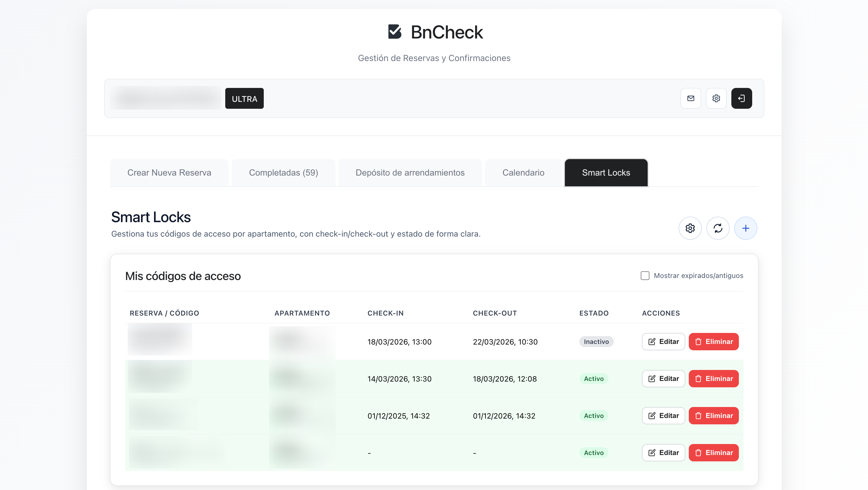This screenshot has width=868, height=490.
Task: Click the BnCheck checkmark logo icon
Action: point(395,32)
